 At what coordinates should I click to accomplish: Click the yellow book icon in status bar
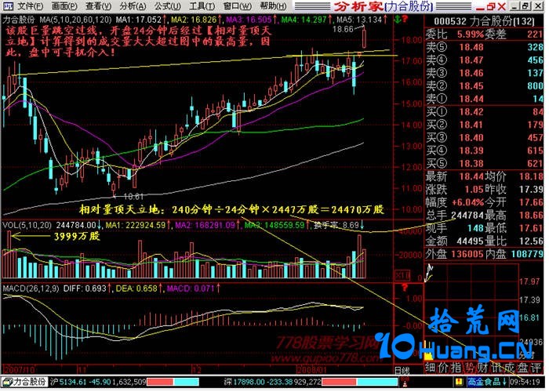point(457,381)
